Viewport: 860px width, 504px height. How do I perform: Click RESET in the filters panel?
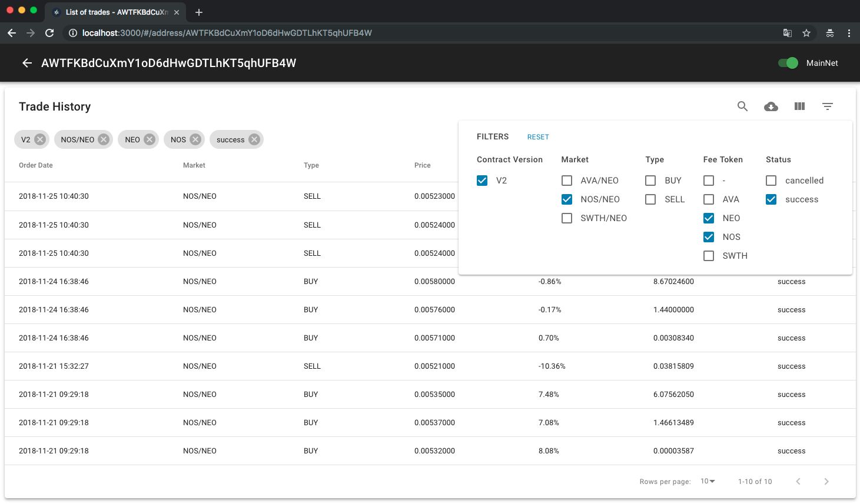[x=538, y=137]
